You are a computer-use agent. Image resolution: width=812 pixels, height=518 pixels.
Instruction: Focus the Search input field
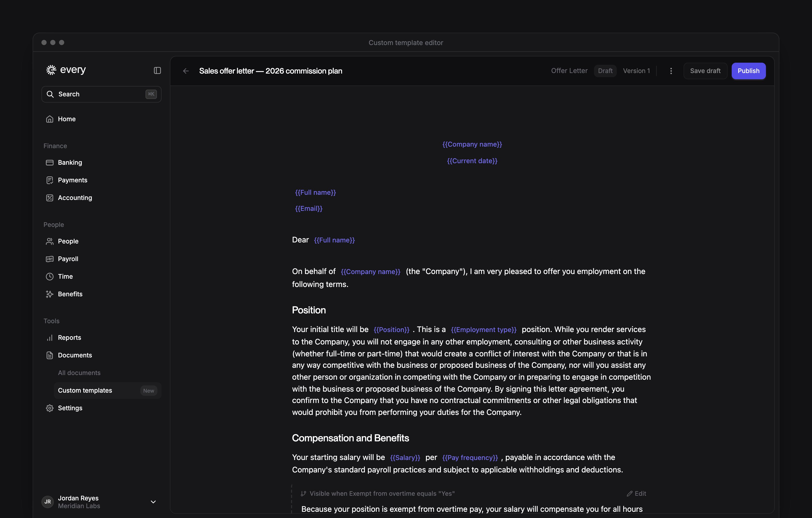pyautogui.click(x=101, y=94)
